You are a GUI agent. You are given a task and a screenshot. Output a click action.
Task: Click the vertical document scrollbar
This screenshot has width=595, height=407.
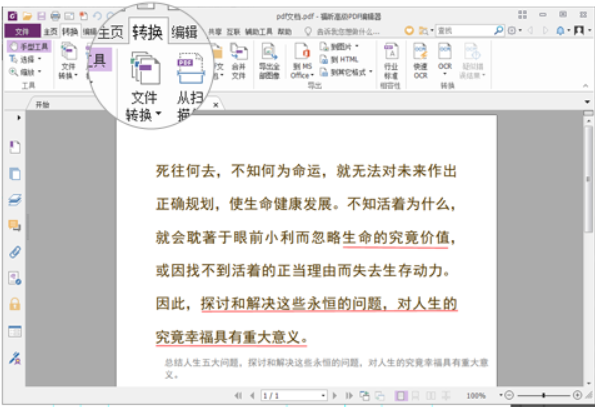coord(588,178)
